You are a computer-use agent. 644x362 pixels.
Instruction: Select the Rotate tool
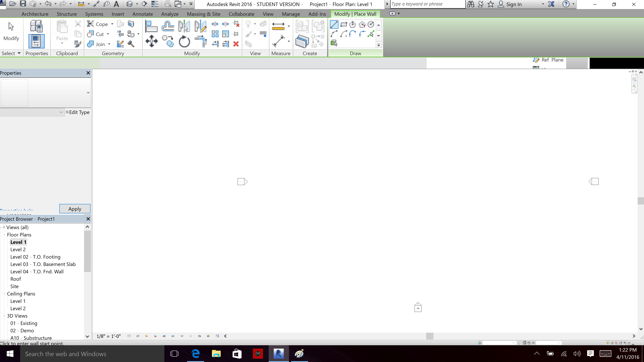(184, 41)
